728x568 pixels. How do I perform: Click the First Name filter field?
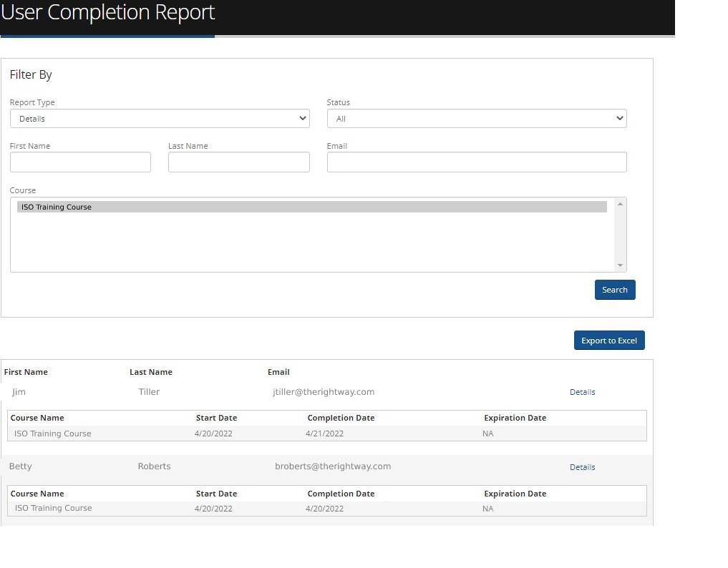[80, 162]
